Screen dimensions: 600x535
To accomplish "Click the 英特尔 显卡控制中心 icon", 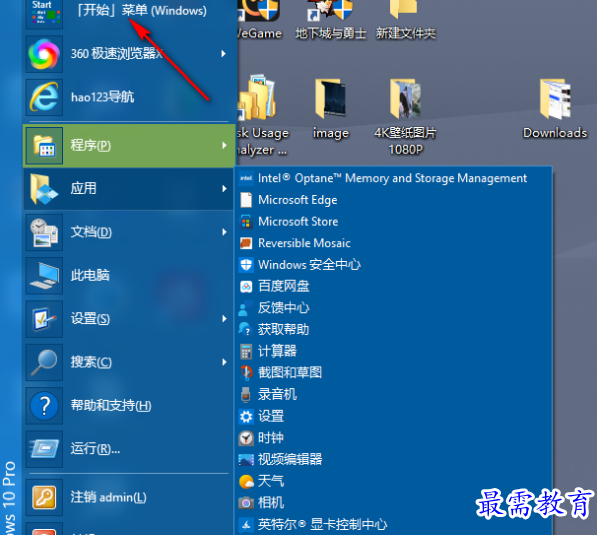I will click(246, 525).
